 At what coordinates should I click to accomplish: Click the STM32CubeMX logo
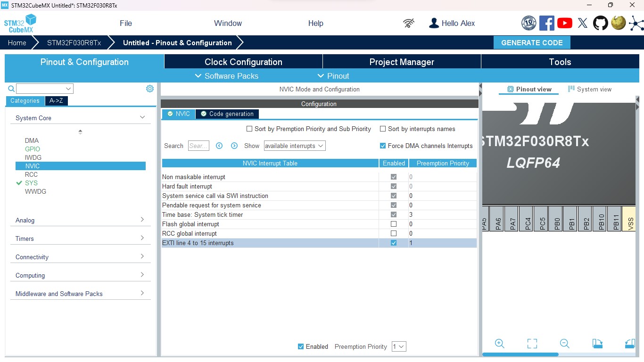20,24
